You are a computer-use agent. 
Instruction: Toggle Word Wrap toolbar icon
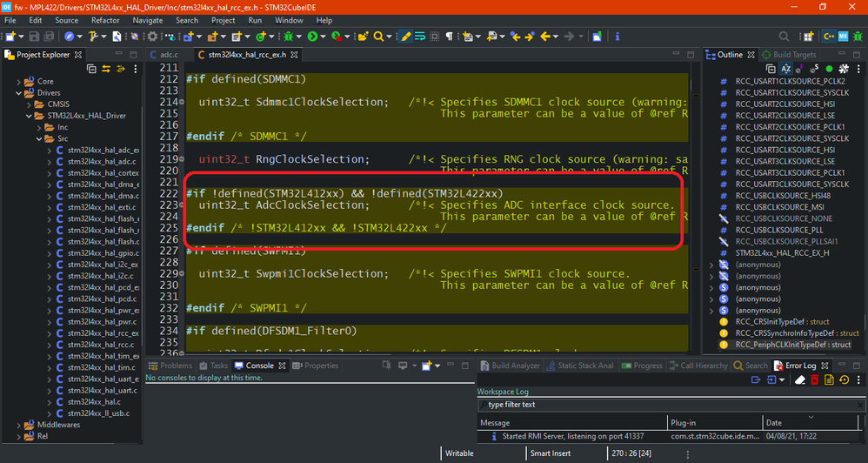[x=420, y=37]
